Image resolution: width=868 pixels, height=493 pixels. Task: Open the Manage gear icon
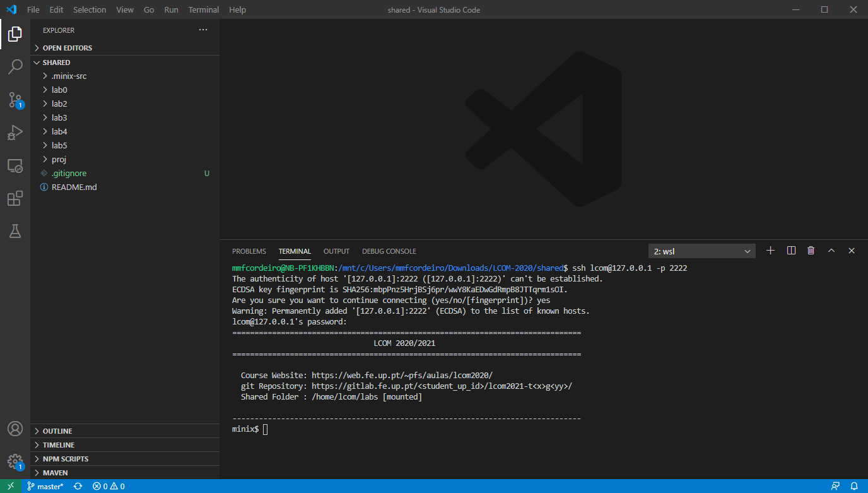tap(15, 461)
